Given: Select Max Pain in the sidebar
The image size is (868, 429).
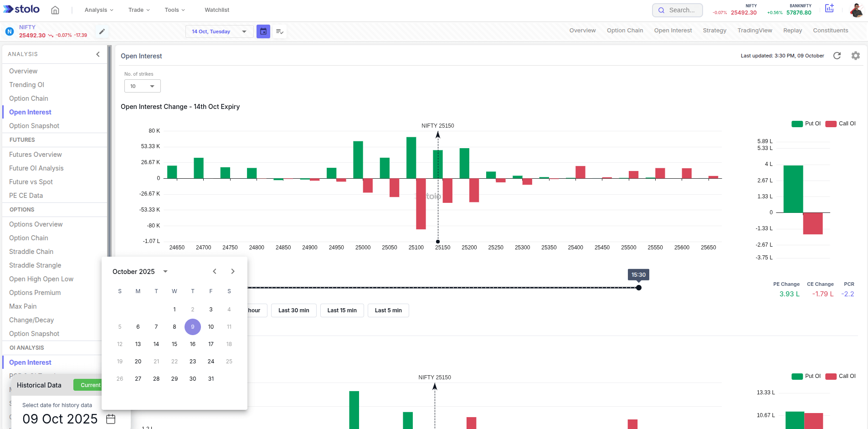Looking at the screenshot, I should coord(23,306).
